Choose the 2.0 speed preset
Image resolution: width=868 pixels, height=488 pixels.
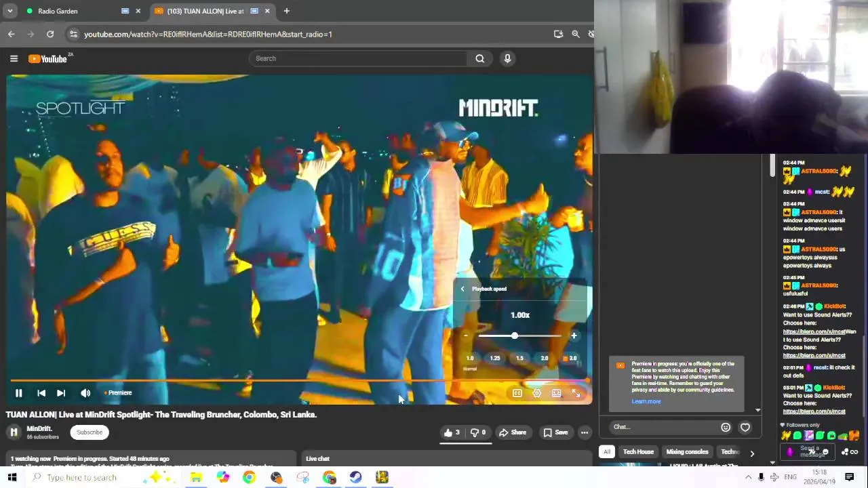pyautogui.click(x=545, y=359)
